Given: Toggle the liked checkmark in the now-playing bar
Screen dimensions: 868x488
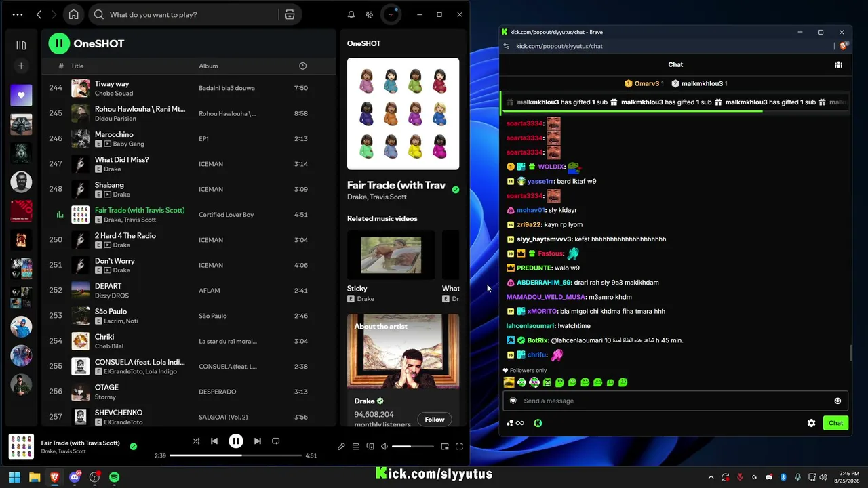Looking at the screenshot, I should click(x=133, y=446).
